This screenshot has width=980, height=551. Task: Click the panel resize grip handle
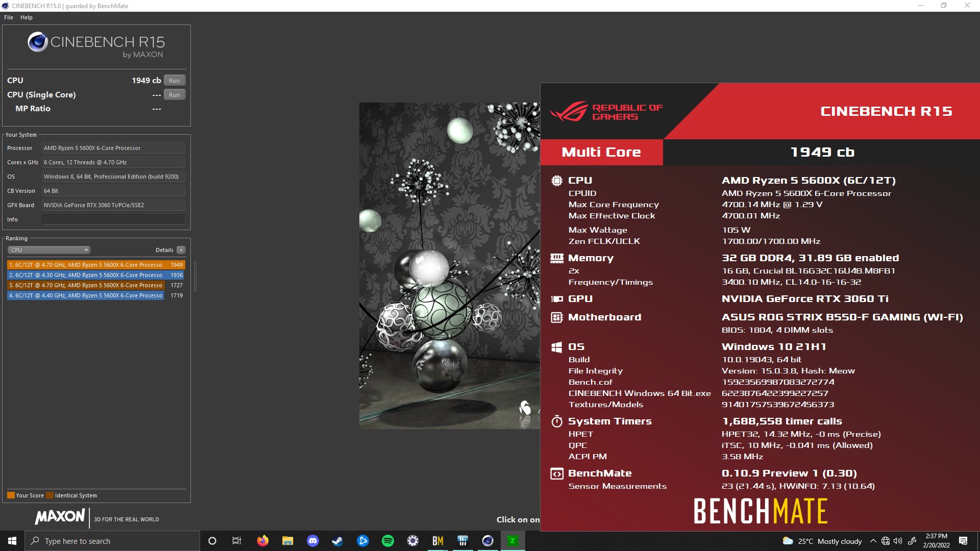[x=195, y=276]
